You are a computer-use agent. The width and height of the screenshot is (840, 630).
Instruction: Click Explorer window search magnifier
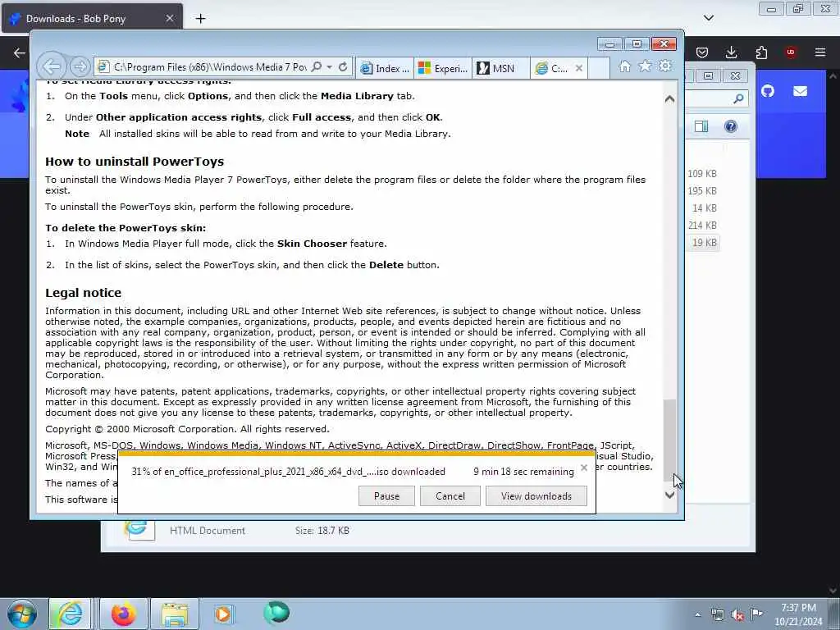738,98
